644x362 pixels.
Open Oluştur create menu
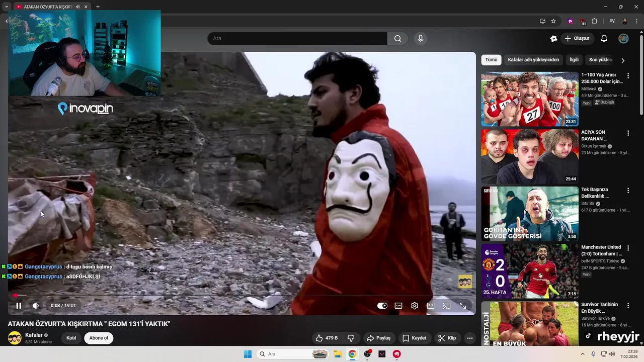tap(577, 39)
